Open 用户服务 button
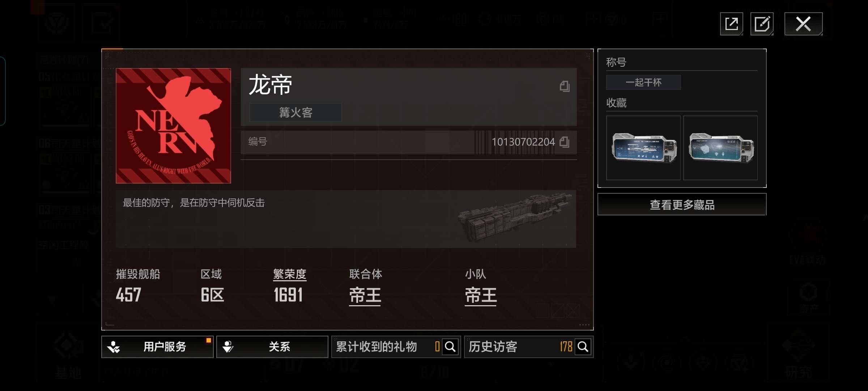 point(157,347)
